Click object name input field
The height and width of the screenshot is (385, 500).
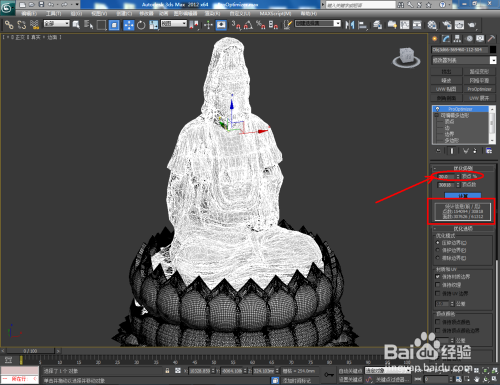click(460, 50)
